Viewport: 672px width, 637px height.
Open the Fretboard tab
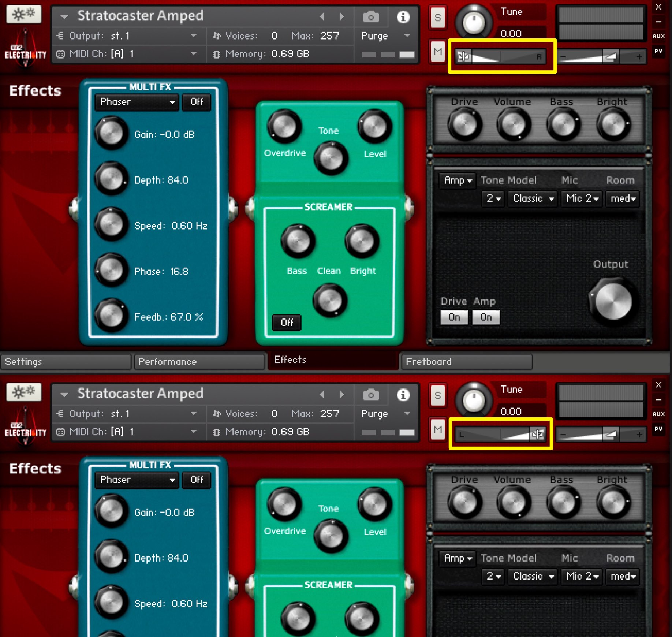point(467,362)
